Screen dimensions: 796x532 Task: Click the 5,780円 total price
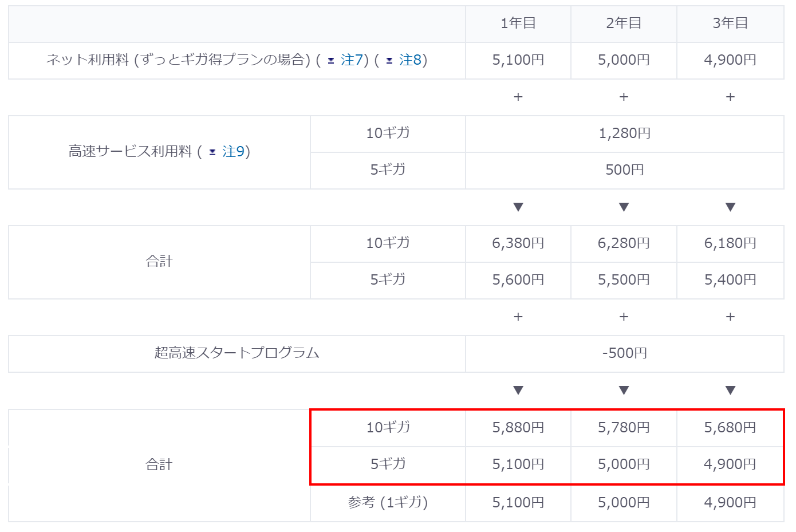pos(624,428)
